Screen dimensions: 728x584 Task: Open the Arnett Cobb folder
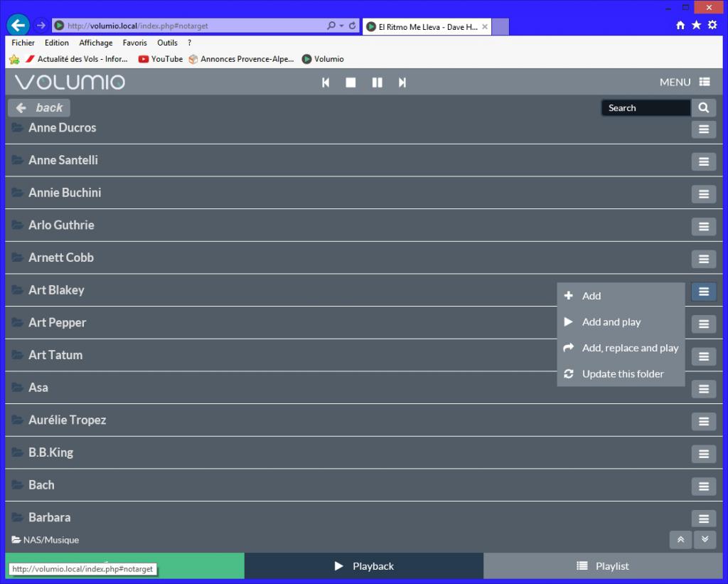point(61,258)
